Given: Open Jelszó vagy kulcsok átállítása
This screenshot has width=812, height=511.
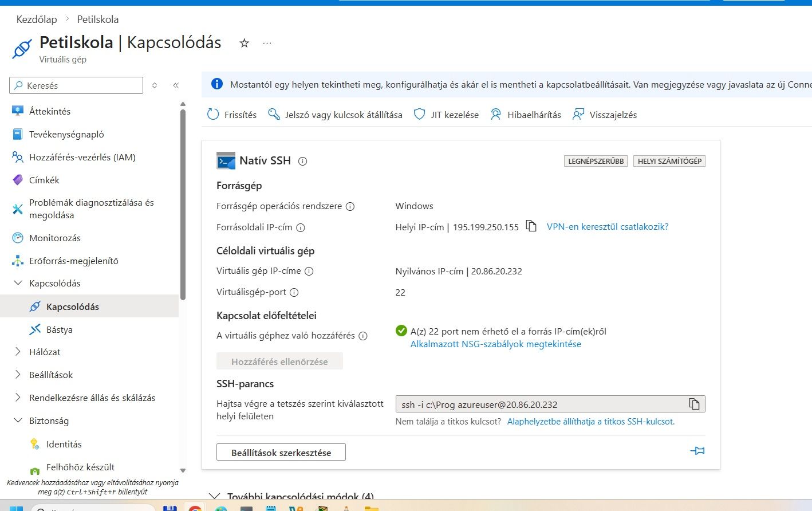Looking at the screenshot, I should click(336, 115).
